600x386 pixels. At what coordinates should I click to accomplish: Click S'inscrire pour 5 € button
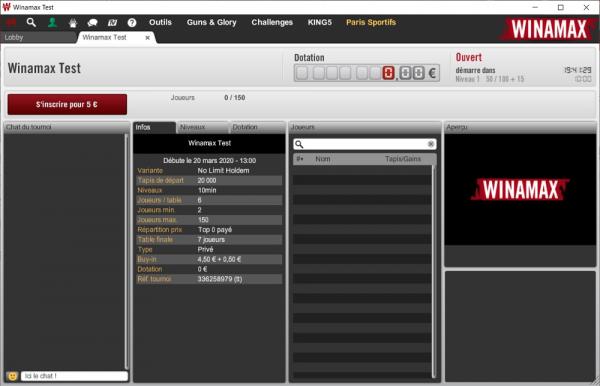[x=67, y=104]
